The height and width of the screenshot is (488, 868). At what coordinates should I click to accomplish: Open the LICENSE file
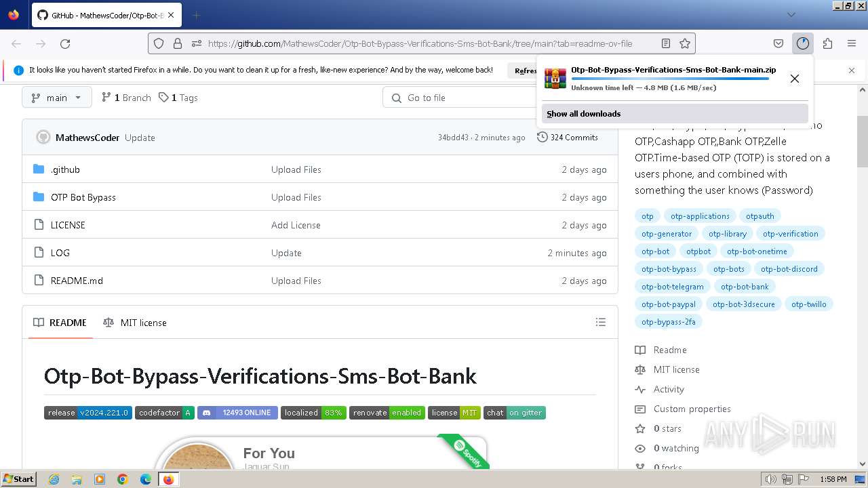click(x=68, y=225)
